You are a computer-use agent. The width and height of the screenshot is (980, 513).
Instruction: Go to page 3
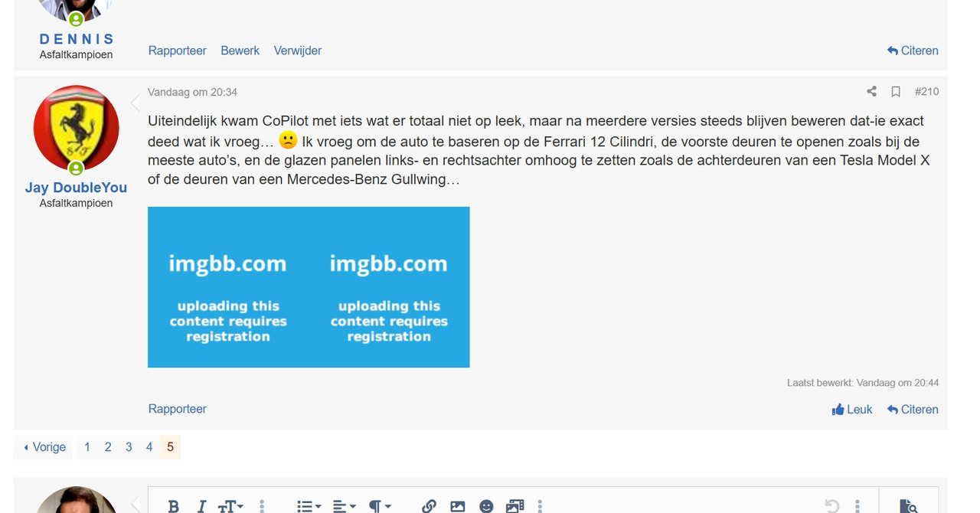click(129, 447)
